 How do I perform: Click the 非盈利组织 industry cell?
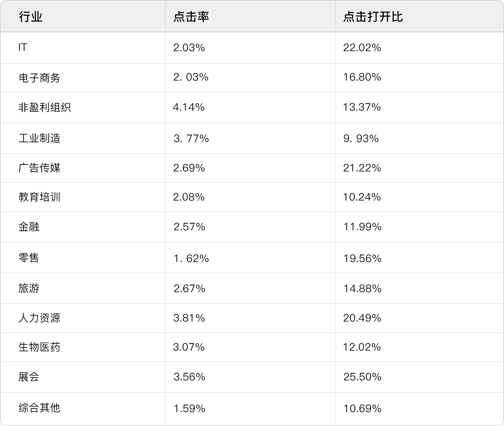point(44,107)
